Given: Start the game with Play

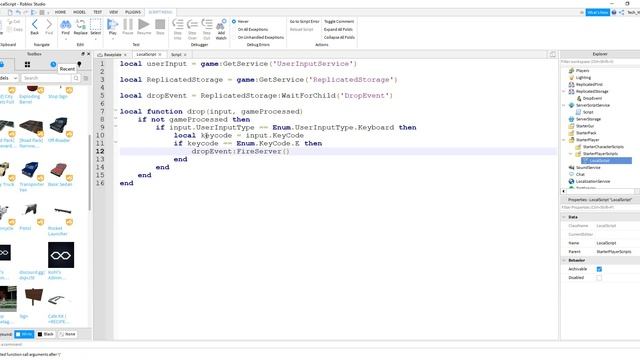Looking at the screenshot, I should [112, 24].
